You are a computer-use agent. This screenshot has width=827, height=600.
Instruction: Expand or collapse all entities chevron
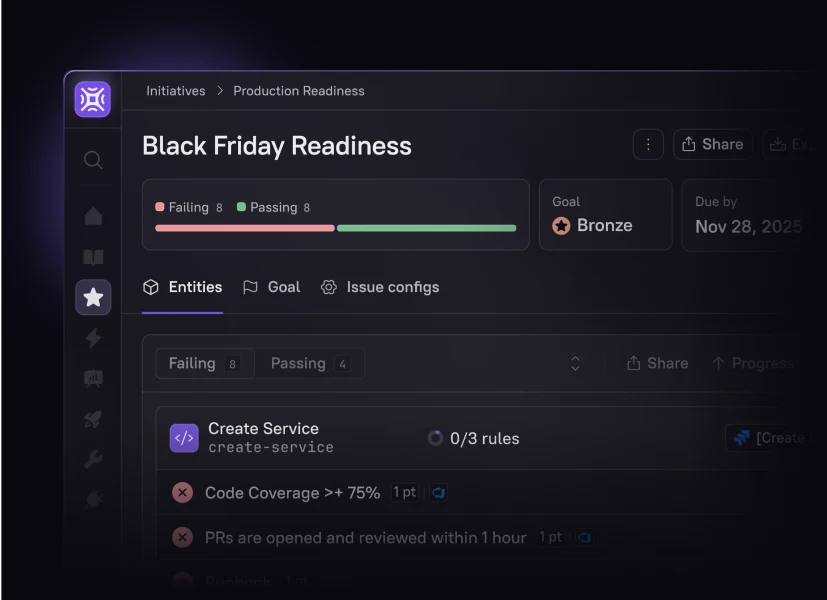pyautogui.click(x=575, y=364)
